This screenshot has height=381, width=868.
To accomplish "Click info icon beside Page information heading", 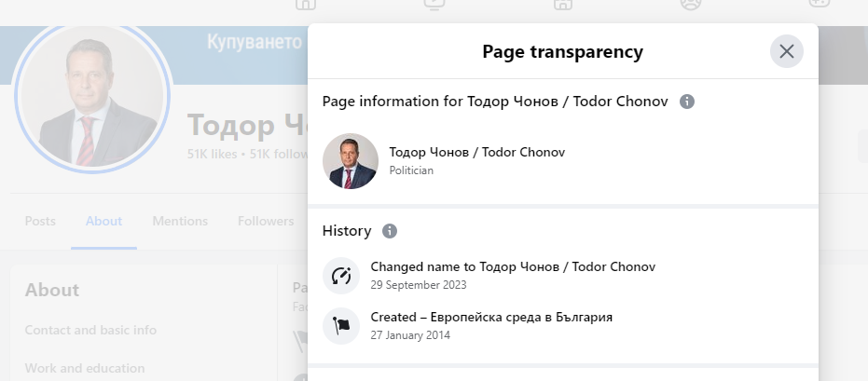I will click(x=687, y=102).
